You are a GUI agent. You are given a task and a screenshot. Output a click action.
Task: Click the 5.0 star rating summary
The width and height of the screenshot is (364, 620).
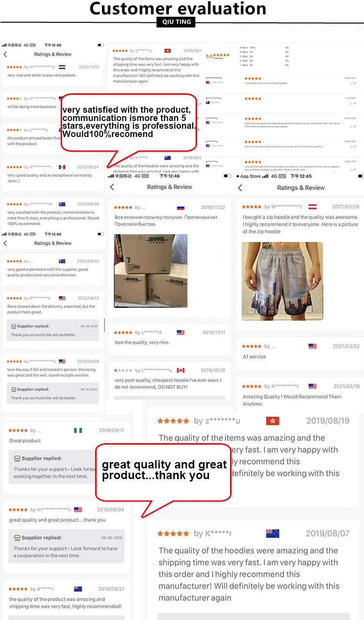tap(218, 56)
